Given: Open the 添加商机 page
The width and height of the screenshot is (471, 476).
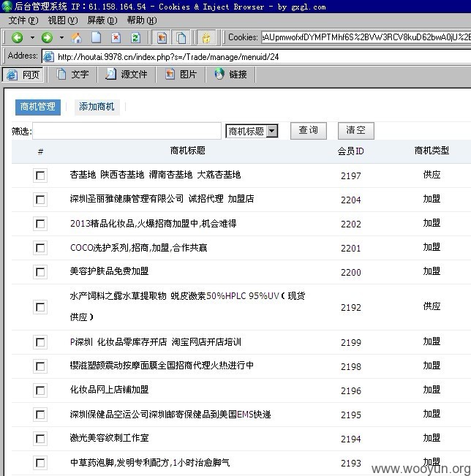Looking at the screenshot, I should [97, 107].
